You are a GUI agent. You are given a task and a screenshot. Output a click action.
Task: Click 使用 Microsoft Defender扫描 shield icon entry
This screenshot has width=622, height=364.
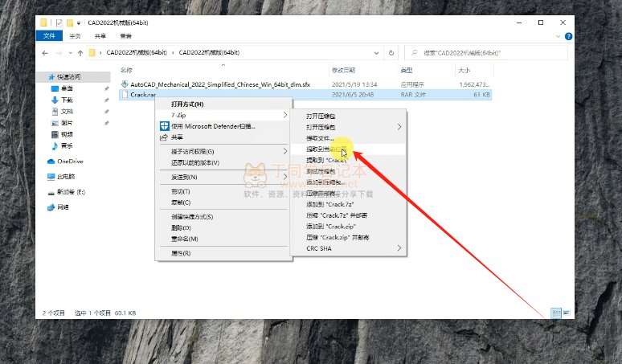223,126
